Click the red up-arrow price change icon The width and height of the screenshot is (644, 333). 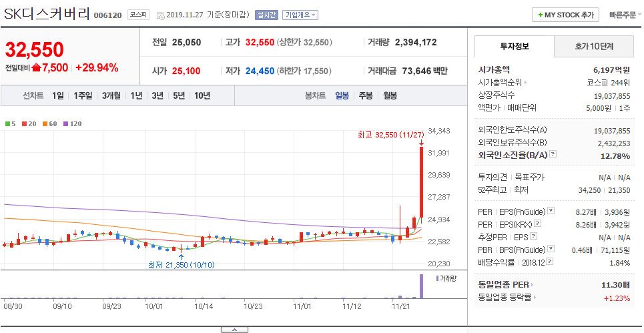(36, 68)
